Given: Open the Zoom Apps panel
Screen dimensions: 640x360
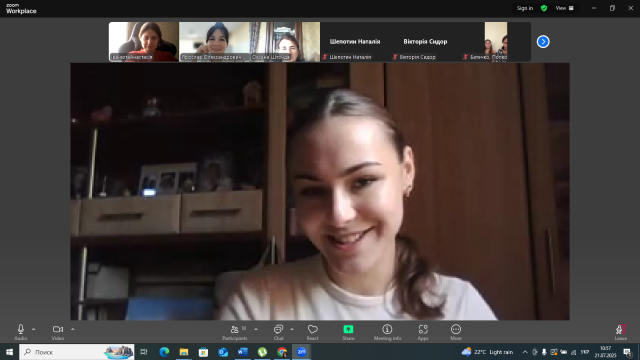Looking at the screenshot, I should pyautogui.click(x=423, y=332).
